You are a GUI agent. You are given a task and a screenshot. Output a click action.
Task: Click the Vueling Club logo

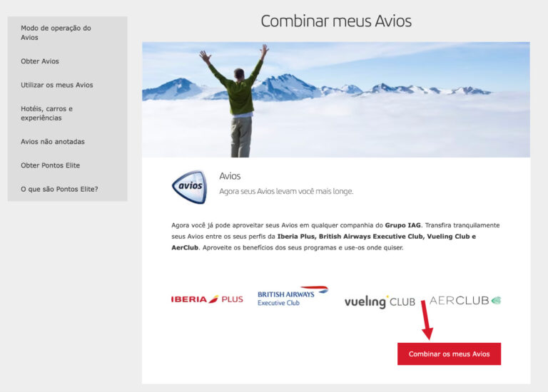[x=380, y=301]
